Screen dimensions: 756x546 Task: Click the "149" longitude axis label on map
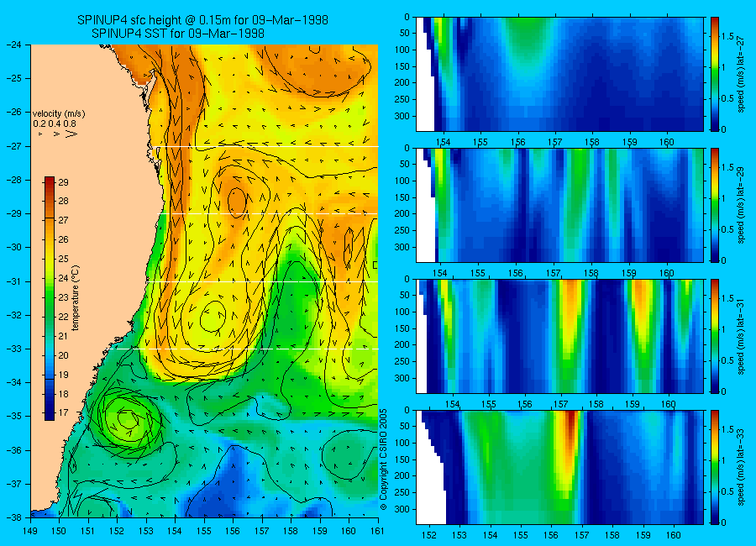(30, 531)
